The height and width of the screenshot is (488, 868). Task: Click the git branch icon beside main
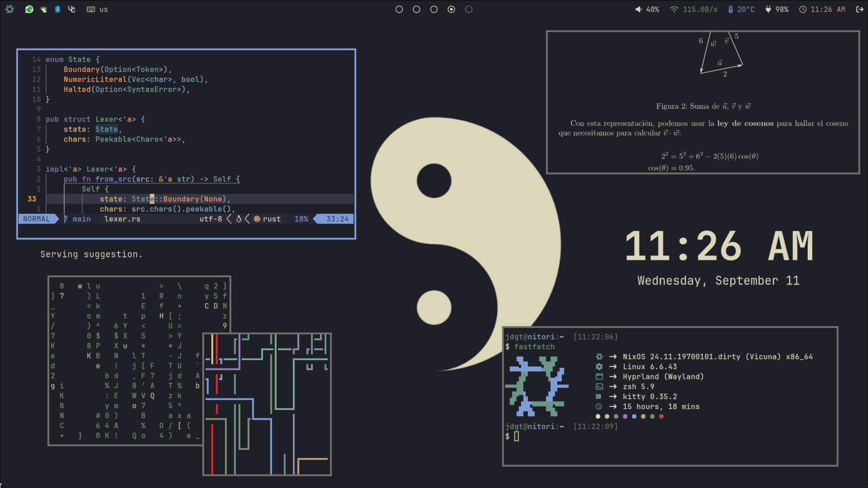click(66, 219)
